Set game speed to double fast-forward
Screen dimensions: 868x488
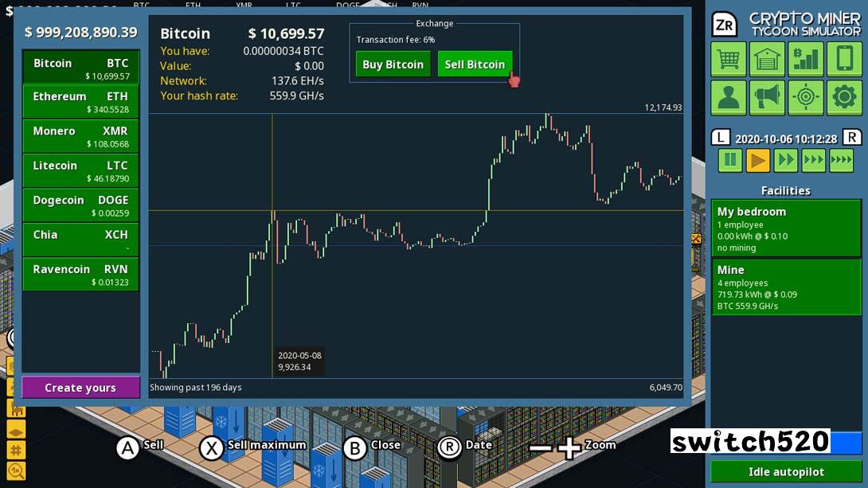point(785,161)
